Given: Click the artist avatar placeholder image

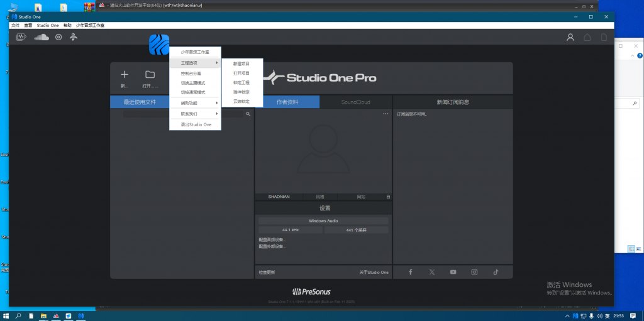Looking at the screenshot, I should tap(323, 149).
